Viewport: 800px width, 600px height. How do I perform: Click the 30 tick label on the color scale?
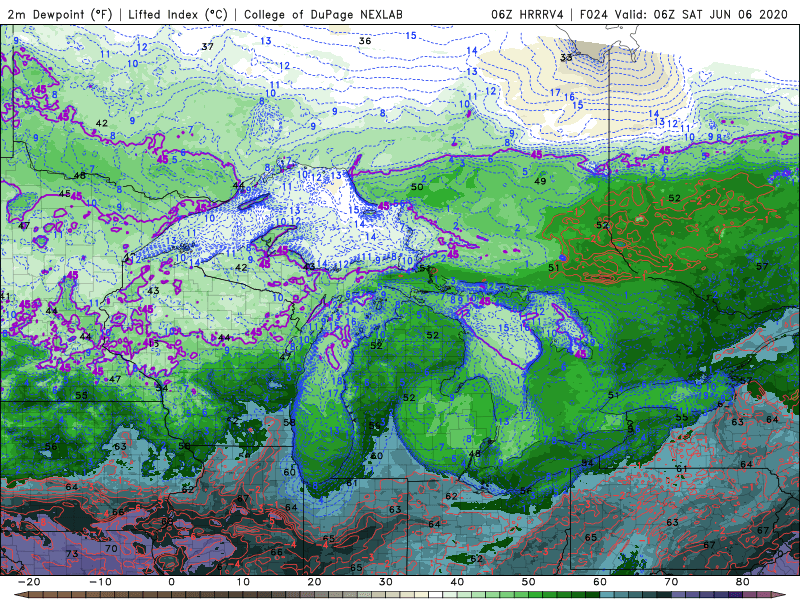386,582
